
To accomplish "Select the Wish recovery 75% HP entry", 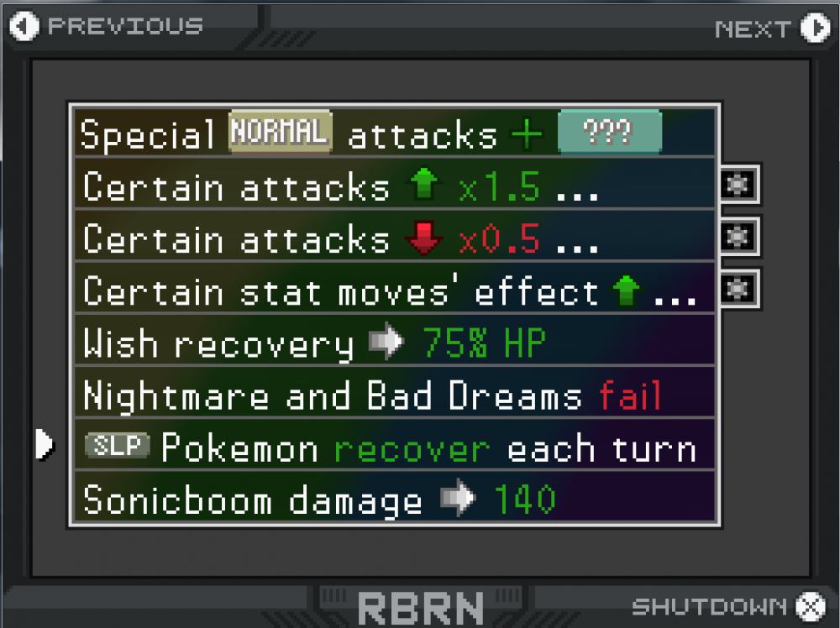I will pyautogui.click(x=394, y=341).
